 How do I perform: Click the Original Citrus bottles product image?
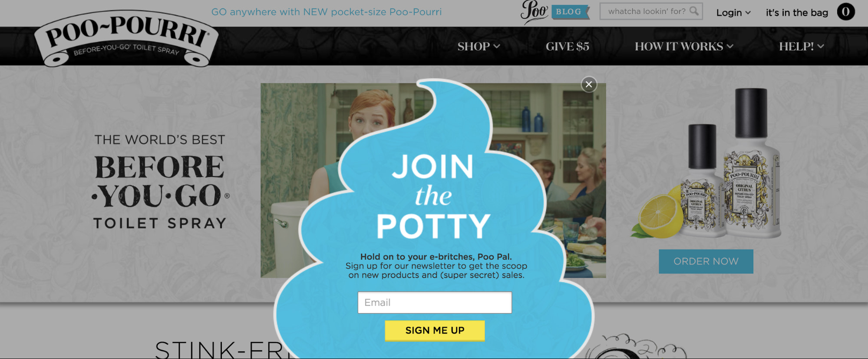[706, 163]
